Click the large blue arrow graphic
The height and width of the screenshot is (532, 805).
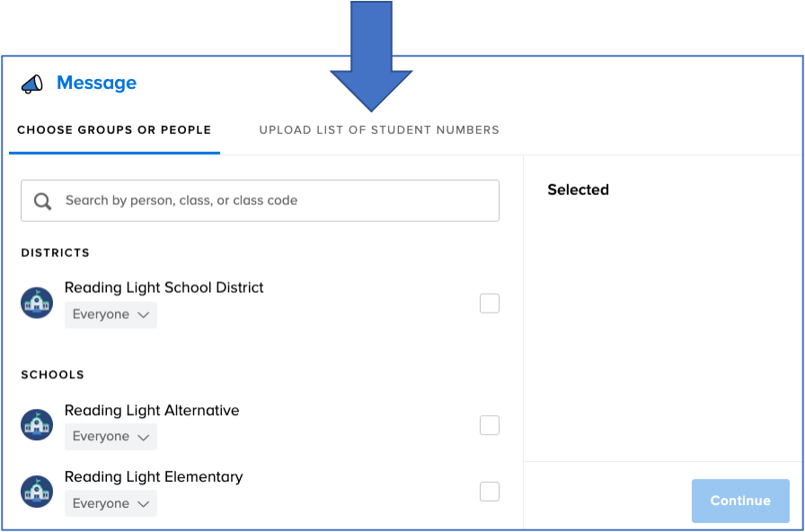(371, 56)
